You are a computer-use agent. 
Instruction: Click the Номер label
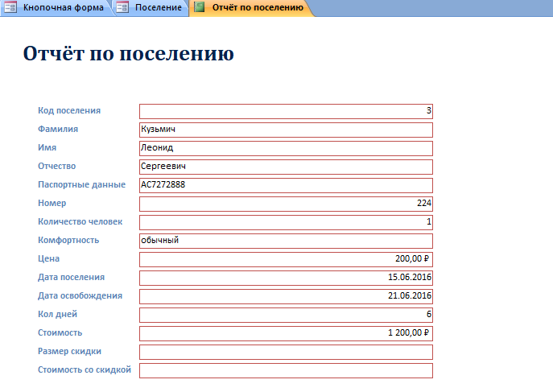tap(52, 203)
